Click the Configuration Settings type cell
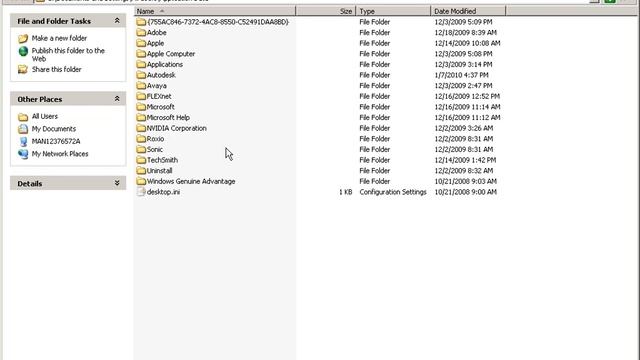 click(x=393, y=191)
